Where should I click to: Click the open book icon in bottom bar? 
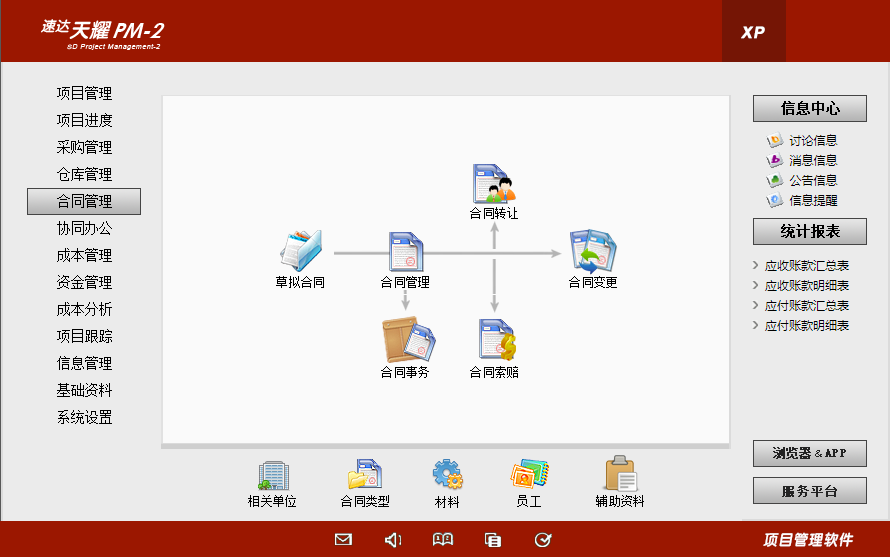click(443, 540)
